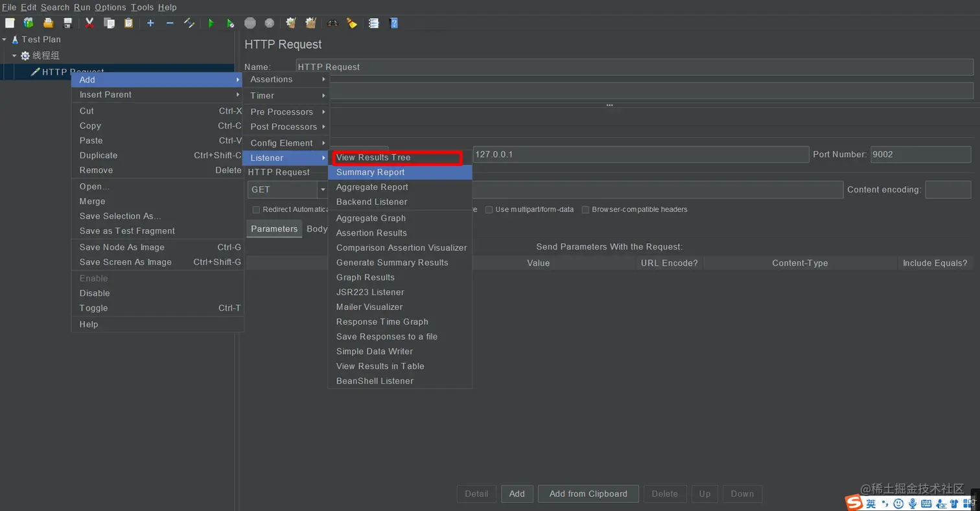
Task: Expand the Assertions submenu
Action: click(286, 79)
